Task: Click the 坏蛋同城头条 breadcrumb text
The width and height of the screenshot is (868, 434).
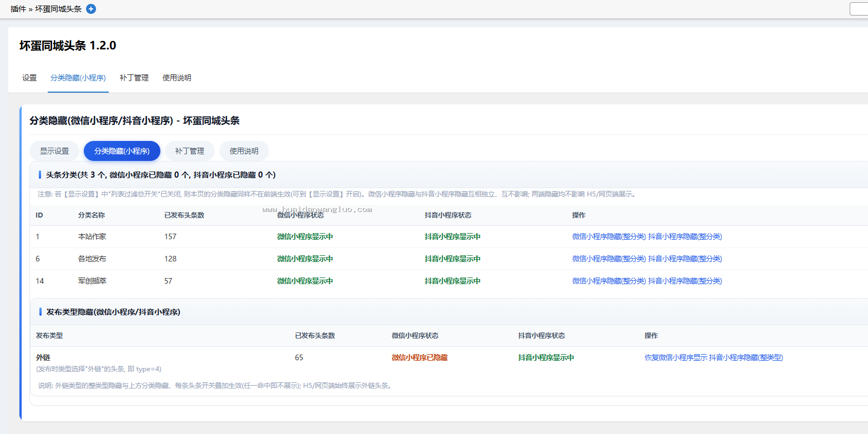Action: pyautogui.click(x=58, y=9)
